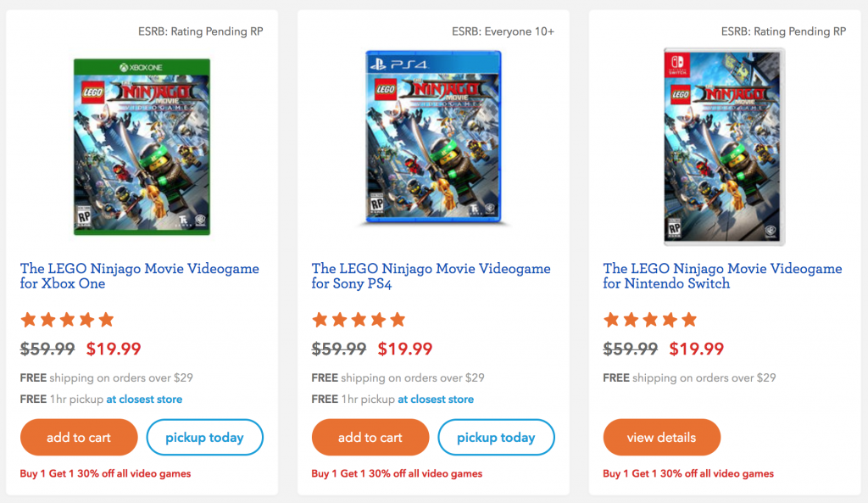This screenshot has height=503, width=868.
Task: Click the star rating for the Xbox One game
Action: (x=67, y=320)
